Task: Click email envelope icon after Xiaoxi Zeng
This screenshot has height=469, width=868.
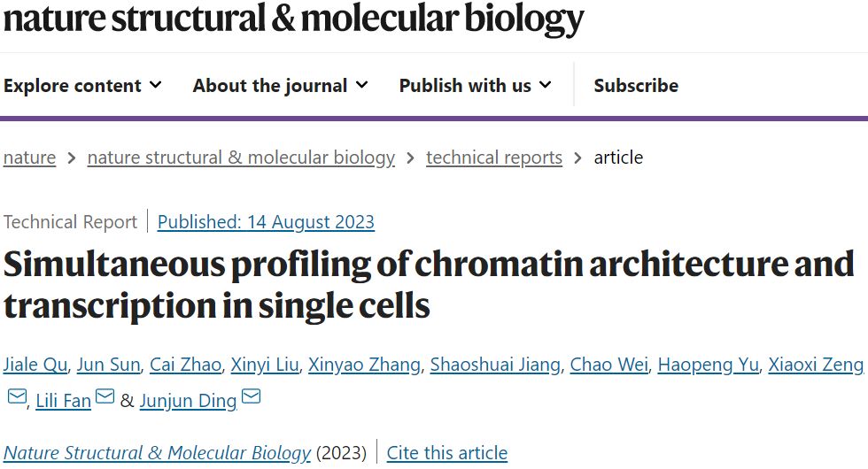Action: pos(16,396)
